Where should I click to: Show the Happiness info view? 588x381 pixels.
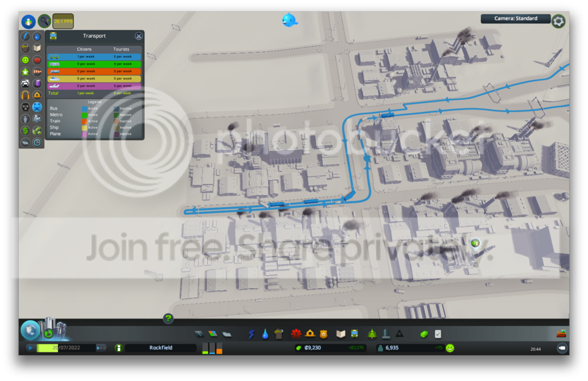[x=25, y=60]
